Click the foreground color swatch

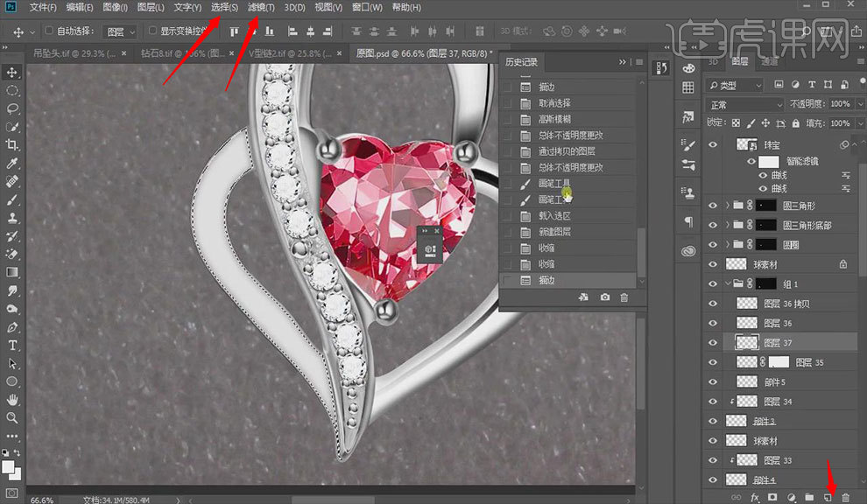10,465
